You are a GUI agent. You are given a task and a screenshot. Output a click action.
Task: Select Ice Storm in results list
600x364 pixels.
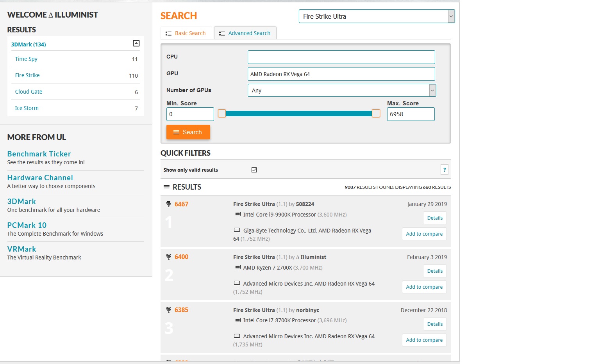tap(27, 108)
